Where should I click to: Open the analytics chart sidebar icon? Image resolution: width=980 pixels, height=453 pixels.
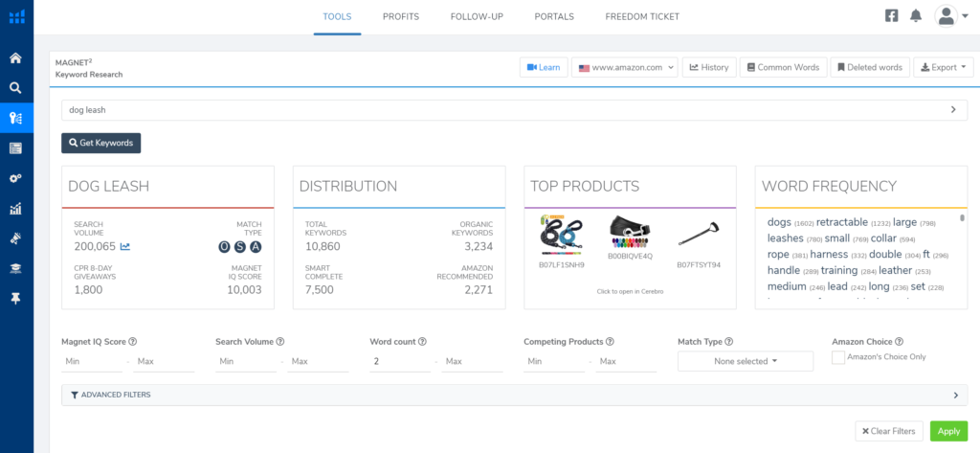[16, 209]
